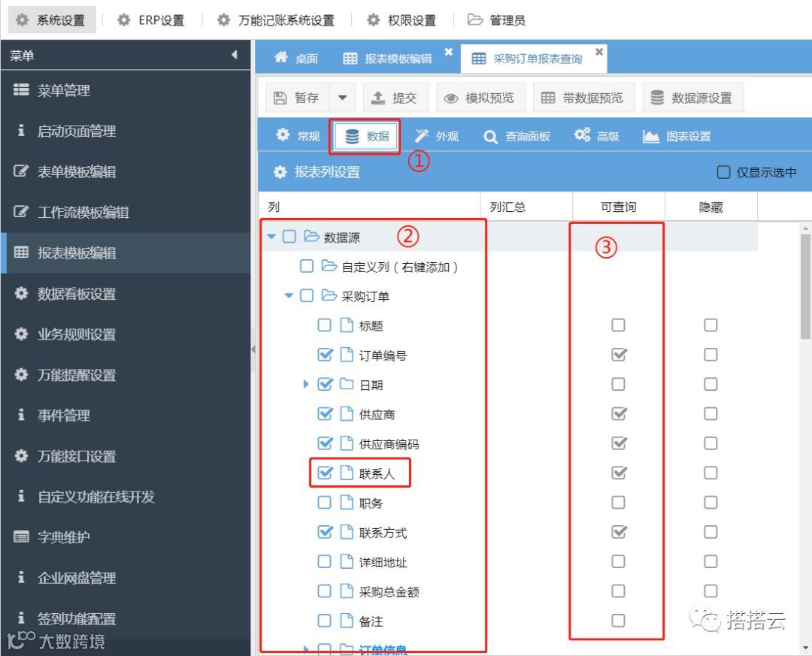Click the 模拟预览 button
812x656 pixels.
coord(480,98)
